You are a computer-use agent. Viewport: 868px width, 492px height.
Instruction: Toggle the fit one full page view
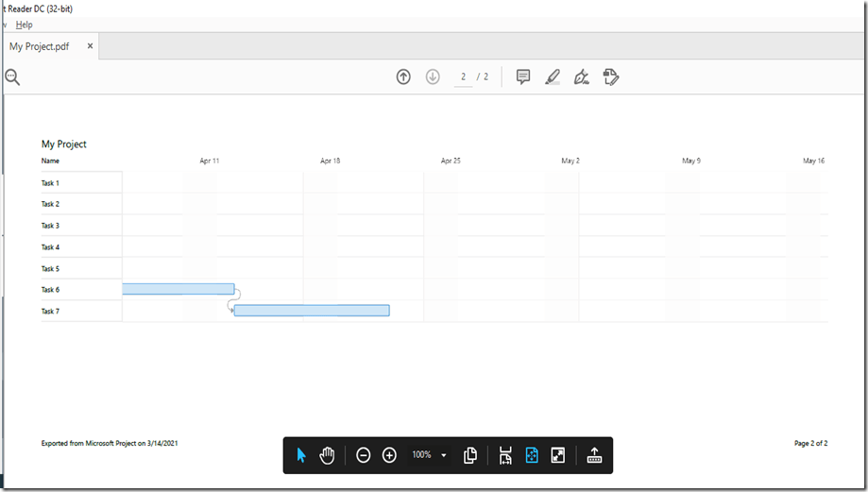532,455
